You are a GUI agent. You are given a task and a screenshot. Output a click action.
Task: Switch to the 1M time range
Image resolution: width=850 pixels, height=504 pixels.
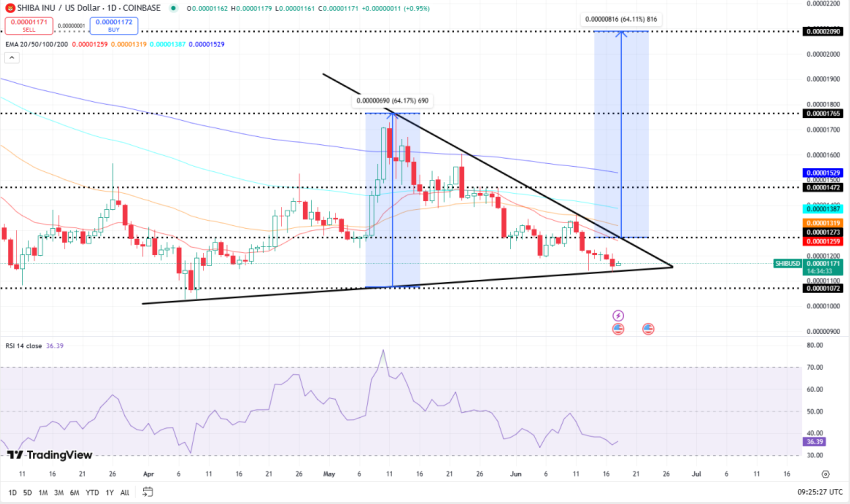coord(43,493)
